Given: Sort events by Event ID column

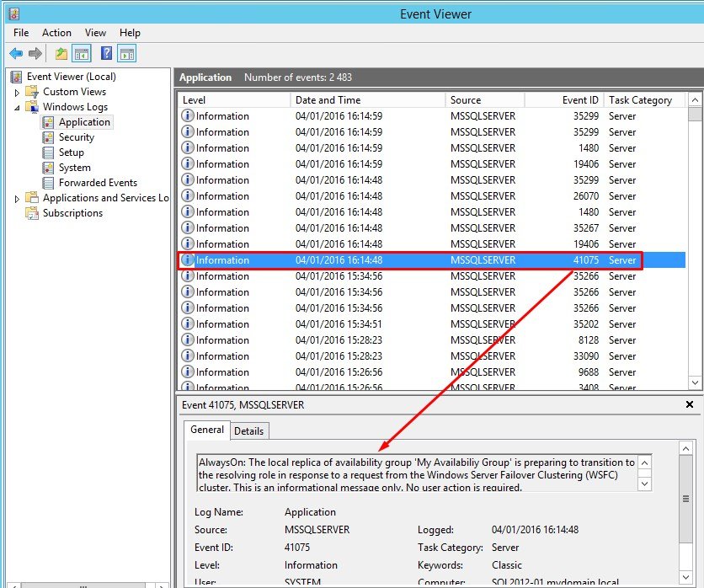Looking at the screenshot, I should coord(580,100).
